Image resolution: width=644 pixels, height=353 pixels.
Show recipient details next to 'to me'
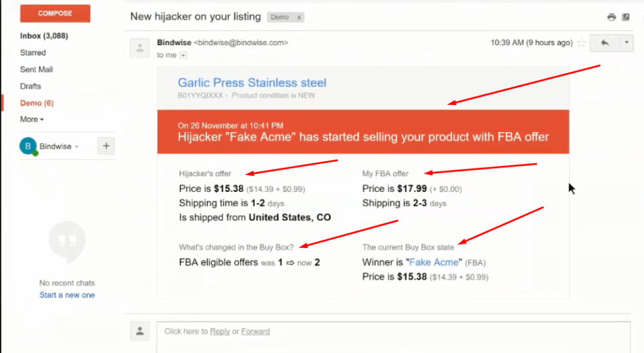tap(183, 55)
